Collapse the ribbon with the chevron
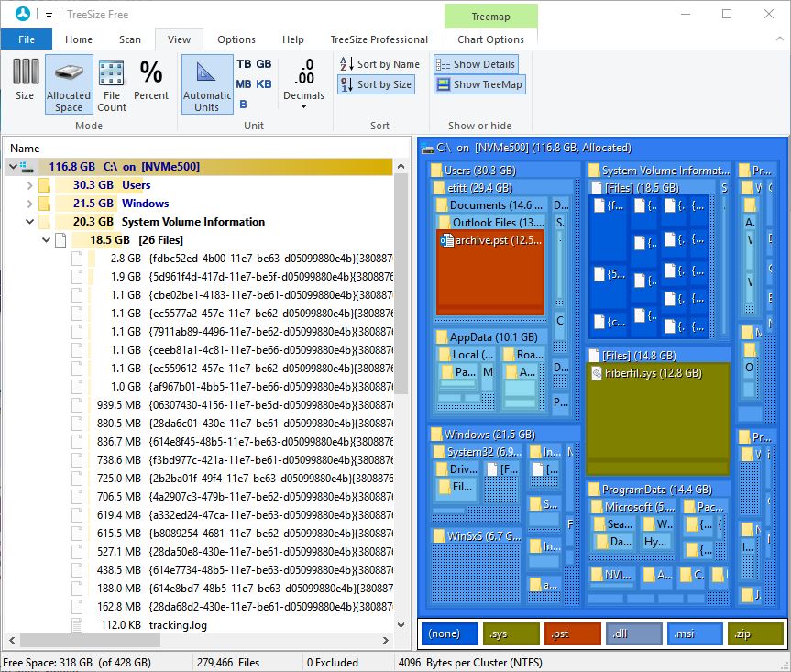Viewport: 791px width, 672px height. tap(779, 39)
